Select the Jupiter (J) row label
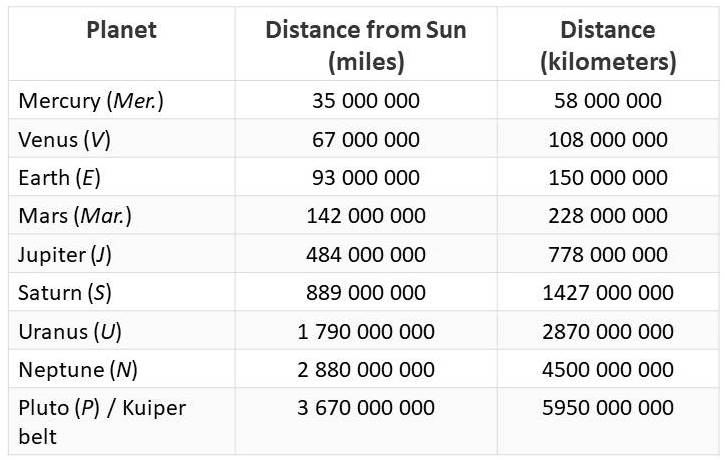Image resolution: width=725 pixels, height=460 pixels. coord(65,255)
